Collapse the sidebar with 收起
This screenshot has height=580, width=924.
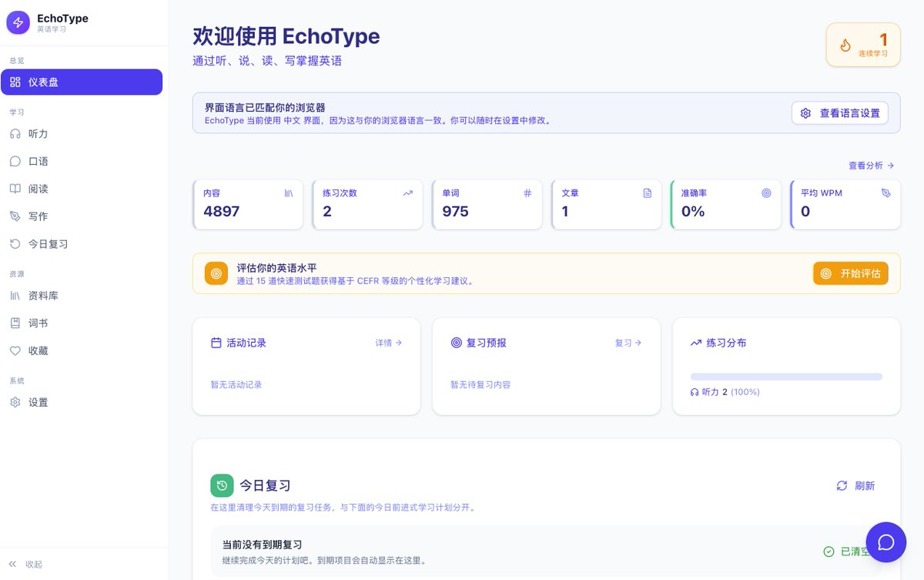pyautogui.click(x=25, y=564)
